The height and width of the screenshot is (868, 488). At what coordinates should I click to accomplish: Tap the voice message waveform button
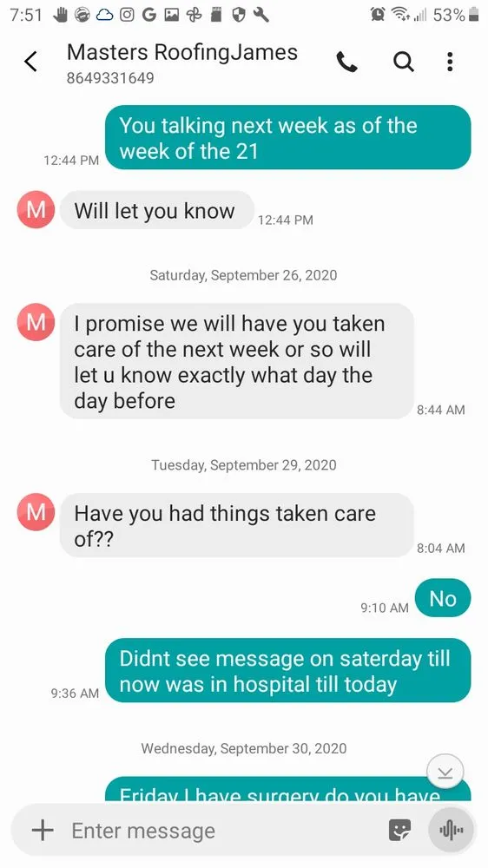451,830
